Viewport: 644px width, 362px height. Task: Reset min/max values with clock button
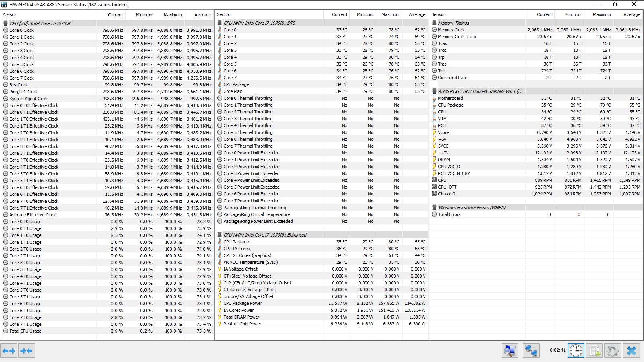click(576, 351)
